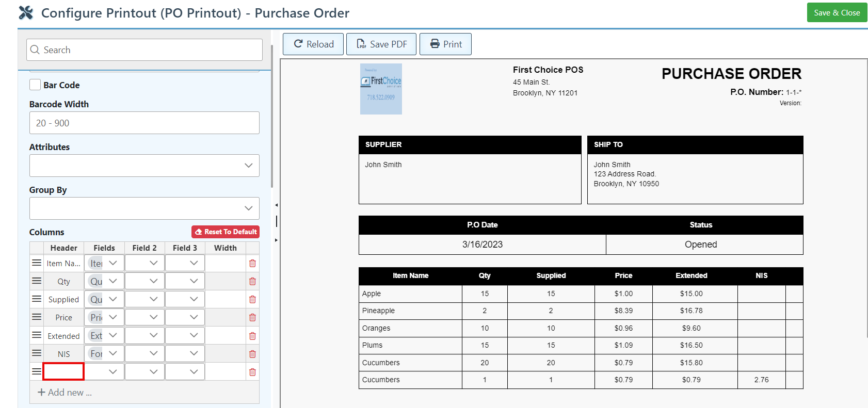
Task: Enable the Bar Code checkbox
Action: (35, 85)
